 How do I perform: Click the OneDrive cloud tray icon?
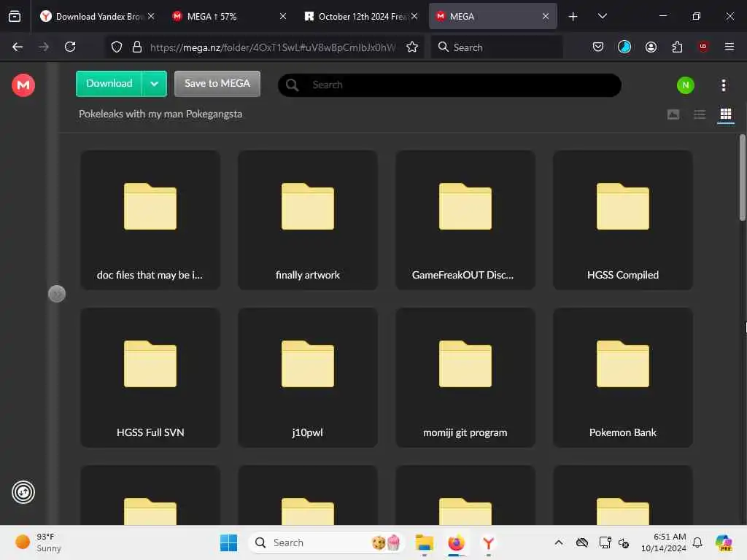581,542
